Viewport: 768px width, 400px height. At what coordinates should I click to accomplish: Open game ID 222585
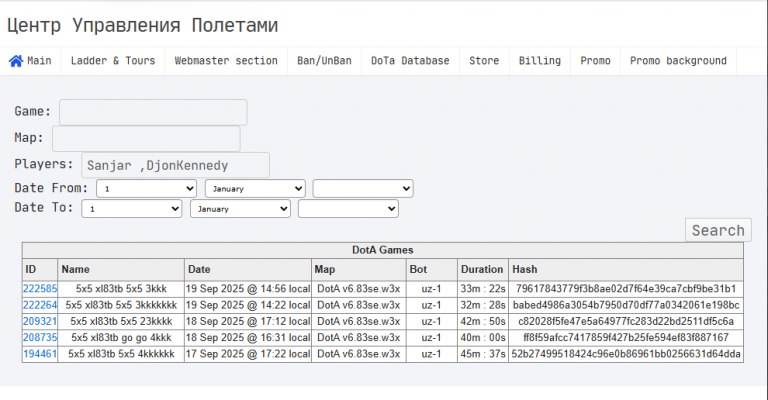pyautogui.click(x=40, y=289)
